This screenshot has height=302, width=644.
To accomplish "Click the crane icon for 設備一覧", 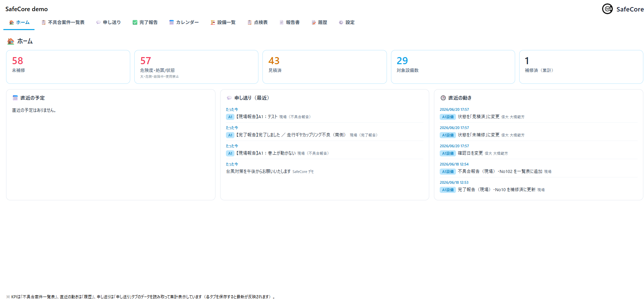I will [x=213, y=22].
